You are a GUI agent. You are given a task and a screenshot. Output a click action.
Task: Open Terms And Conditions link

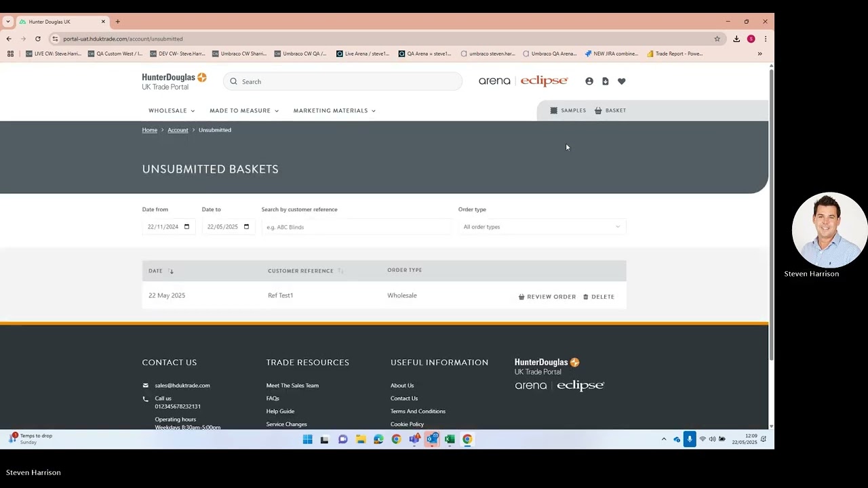tap(418, 411)
